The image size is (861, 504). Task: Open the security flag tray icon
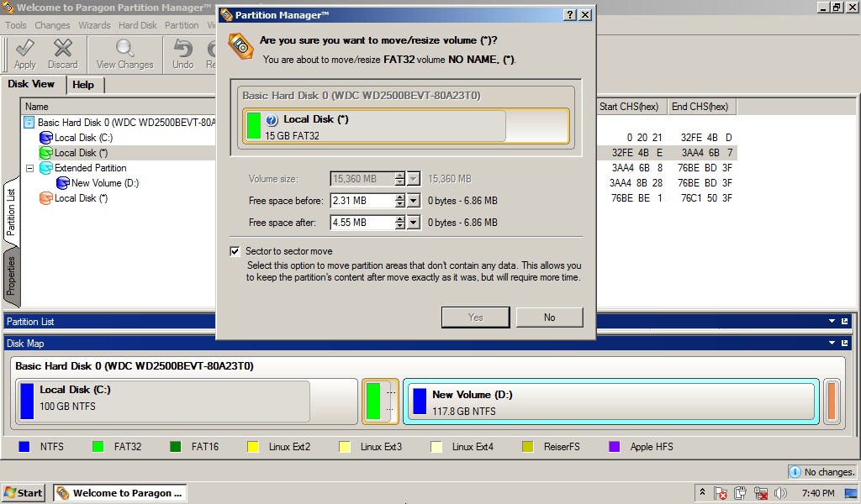click(x=721, y=493)
